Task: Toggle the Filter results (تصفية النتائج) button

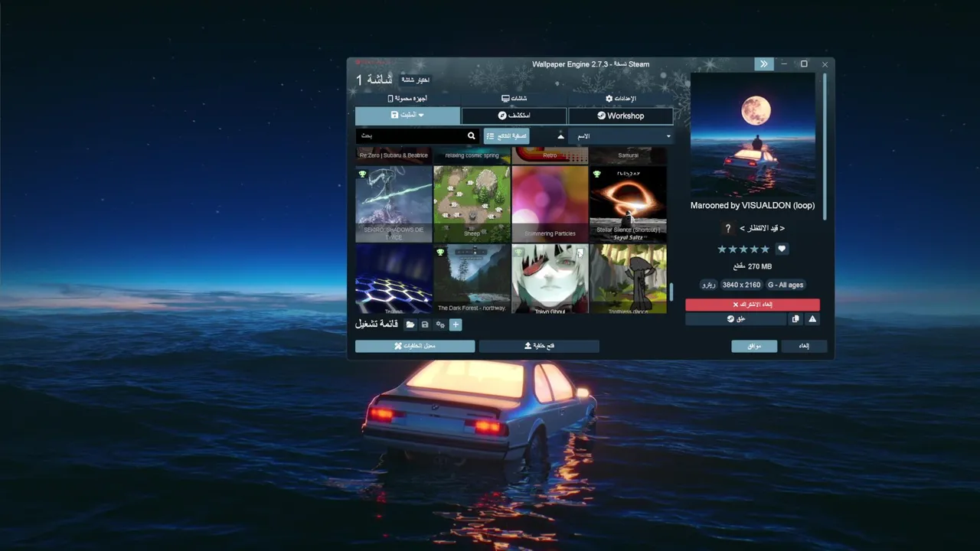Action: click(506, 136)
